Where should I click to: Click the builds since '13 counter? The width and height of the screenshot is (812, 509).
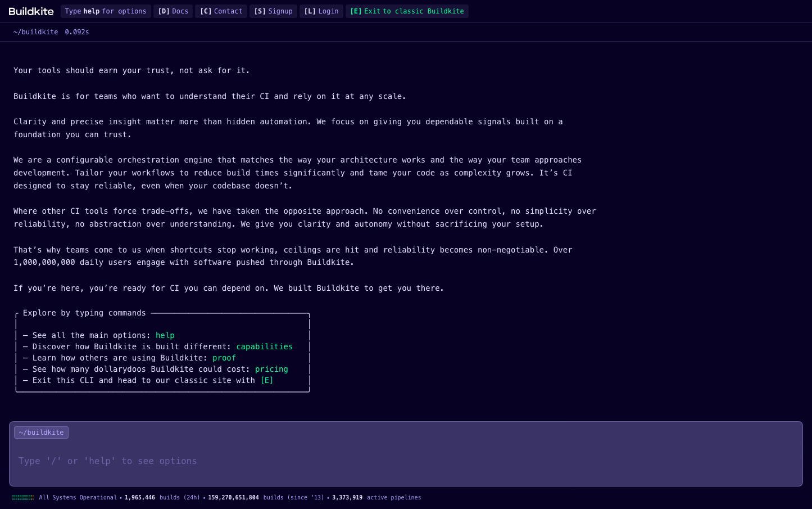click(266, 498)
